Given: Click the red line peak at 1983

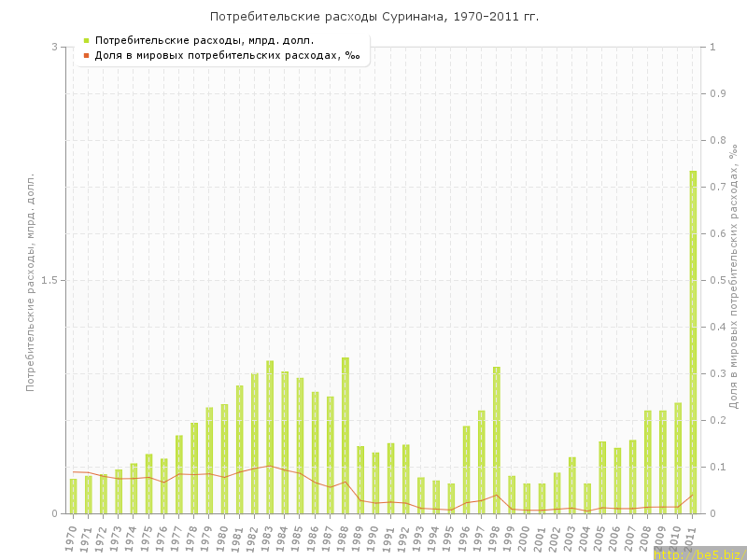Looking at the screenshot, I should 270,466.
